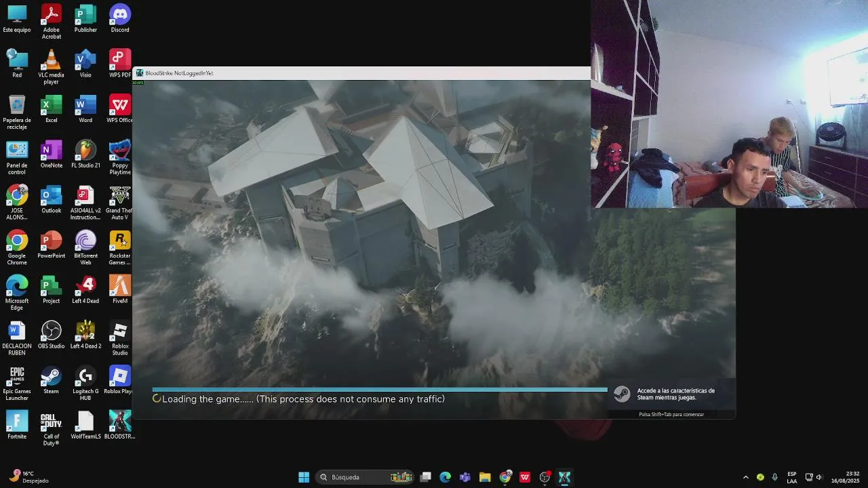
Task: Click the Steam overlay notification popup
Action: pyautogui.click(x=671, y=399)
